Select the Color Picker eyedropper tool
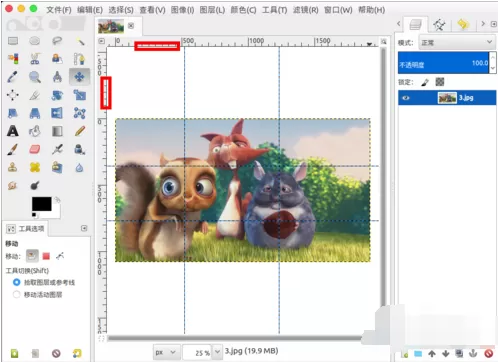Screen dimensions: 498x362 coord(13,77)
